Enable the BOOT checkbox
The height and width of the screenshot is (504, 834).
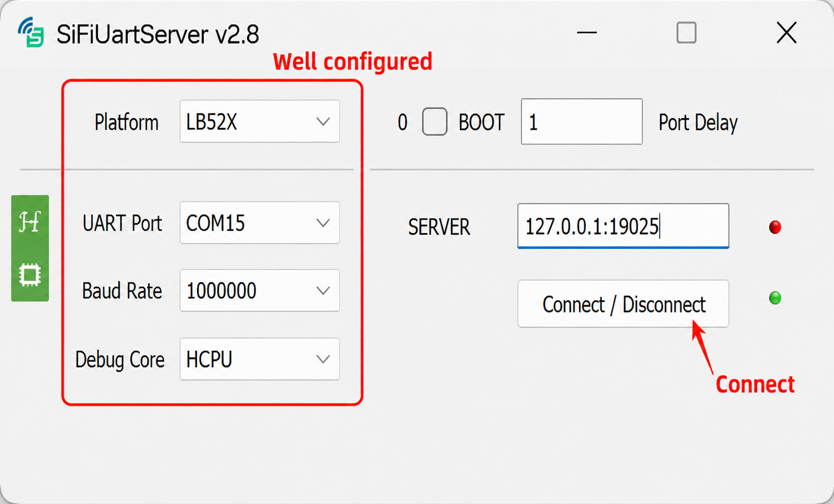(x=434, y=122)
